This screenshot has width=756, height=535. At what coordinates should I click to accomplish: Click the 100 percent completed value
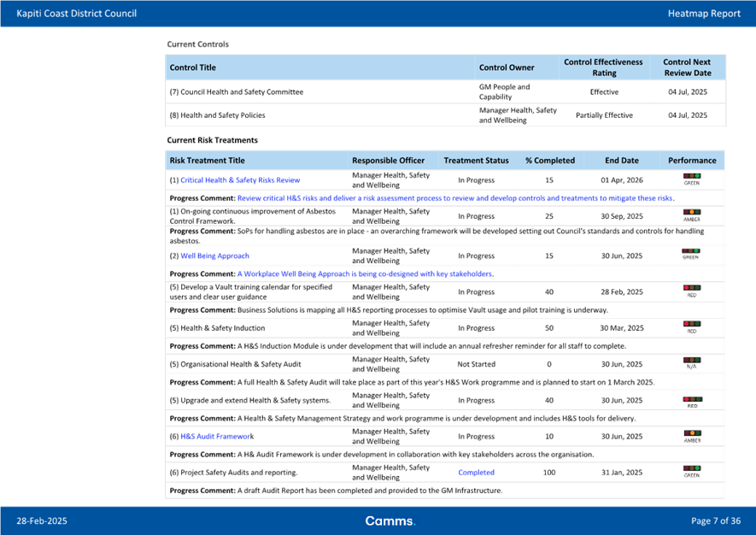549,473
